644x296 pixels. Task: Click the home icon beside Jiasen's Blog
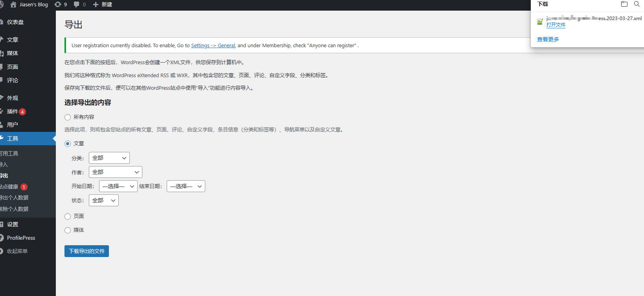pyautogui.click(x=13, y=4)
